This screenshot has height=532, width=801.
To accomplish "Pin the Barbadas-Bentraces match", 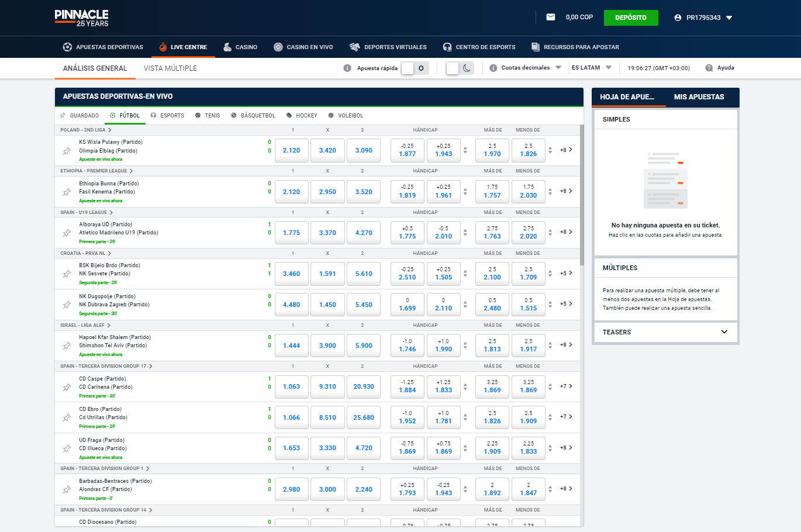I will 67,489.
